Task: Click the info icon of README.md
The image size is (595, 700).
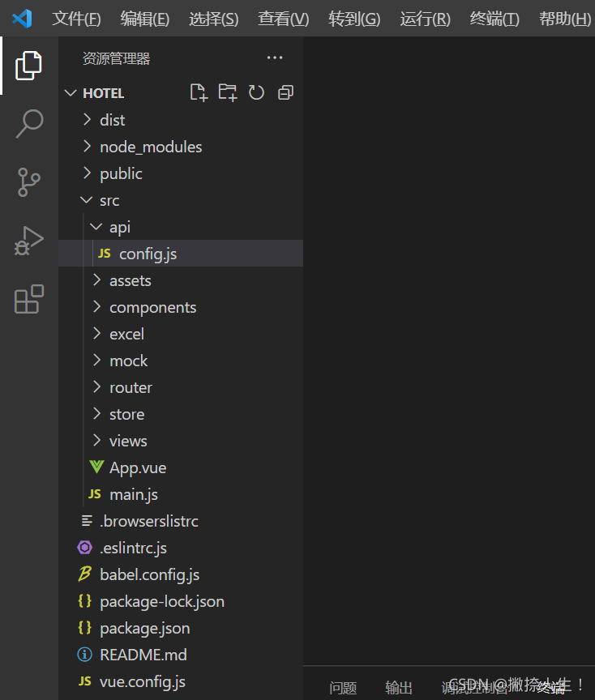Action: coord(85,655)
